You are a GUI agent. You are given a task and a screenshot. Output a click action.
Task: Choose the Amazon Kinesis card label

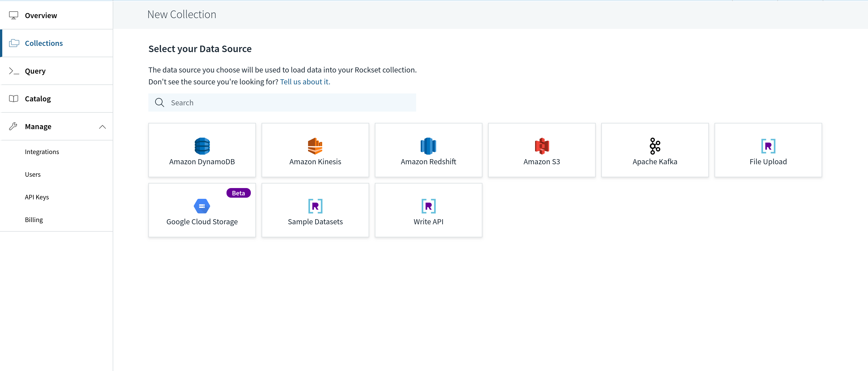315,162
